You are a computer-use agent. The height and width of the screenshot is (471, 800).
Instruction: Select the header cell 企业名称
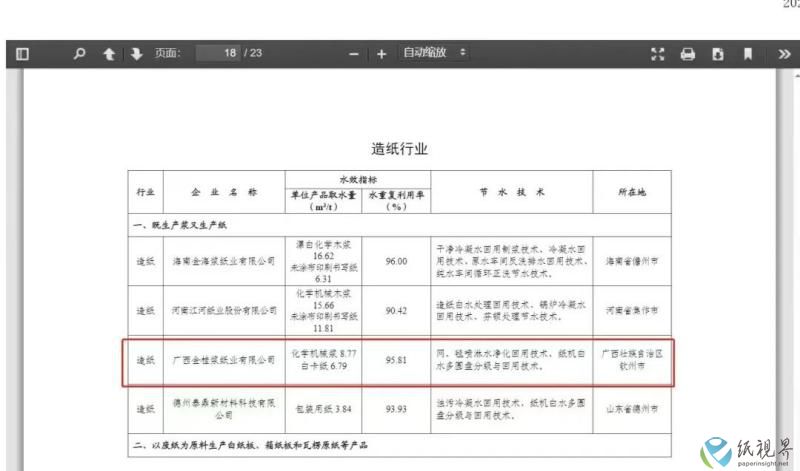pos(224,192)
